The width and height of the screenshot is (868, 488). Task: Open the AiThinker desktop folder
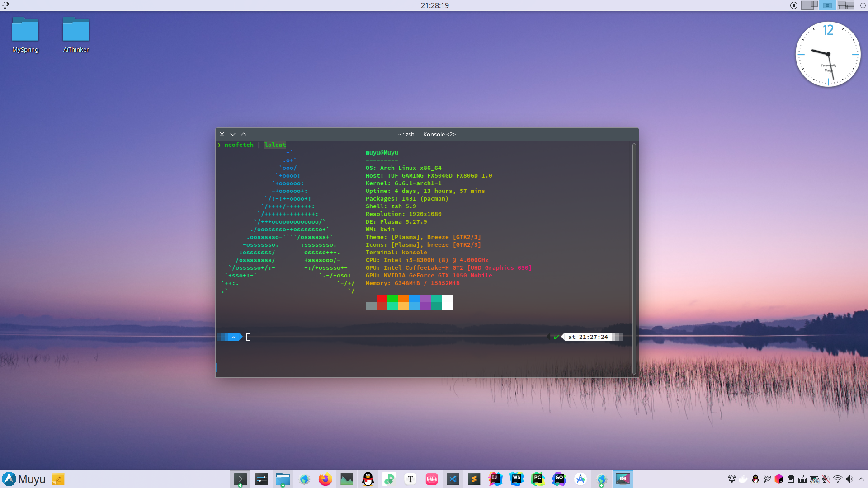[x=76, y=35]
